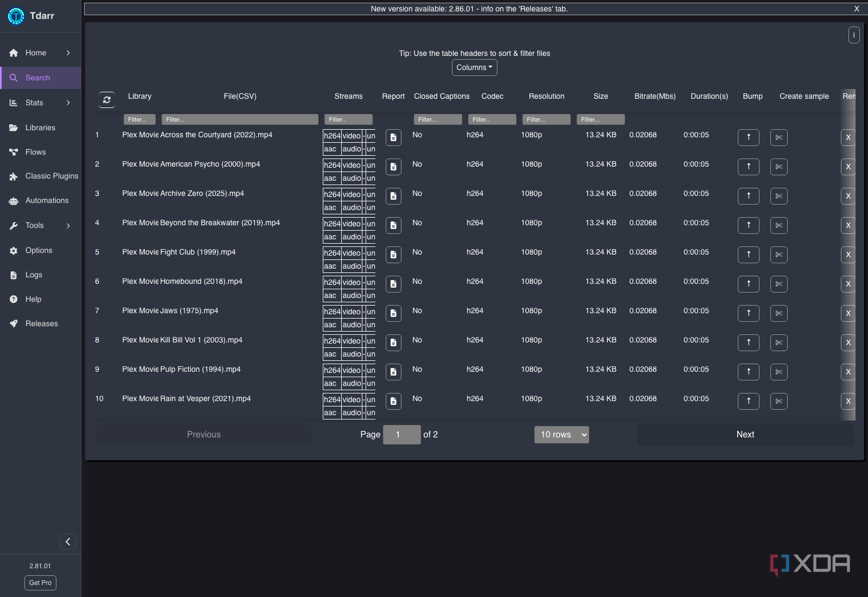Viewport: 868px width, 597px height.
Task: Bump American Psycho (2000) in queue
Action: click(x=749, y=167)
